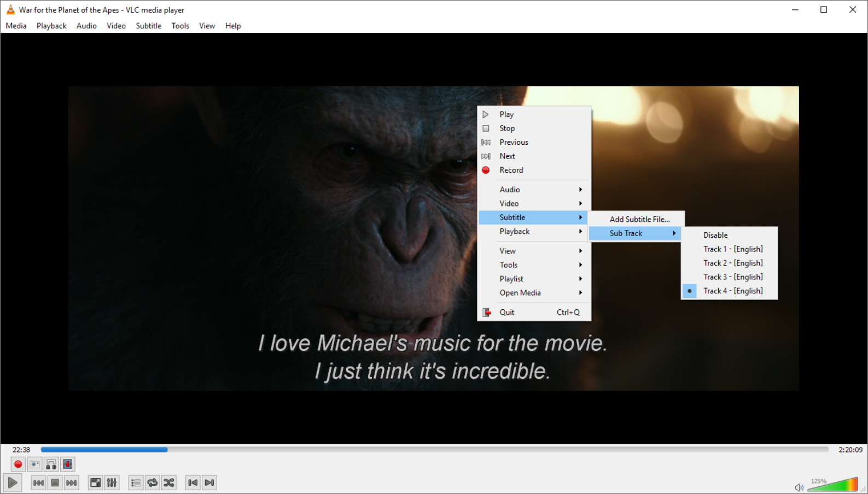Open extended settings with the sliders icon

[x=112, y=483]
